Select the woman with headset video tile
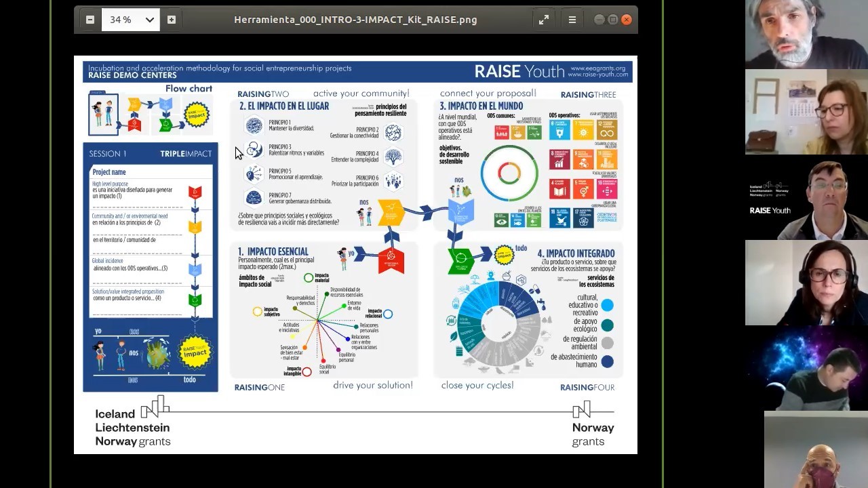This screenshot has height=488, width=868. click(x=806, y=283)
